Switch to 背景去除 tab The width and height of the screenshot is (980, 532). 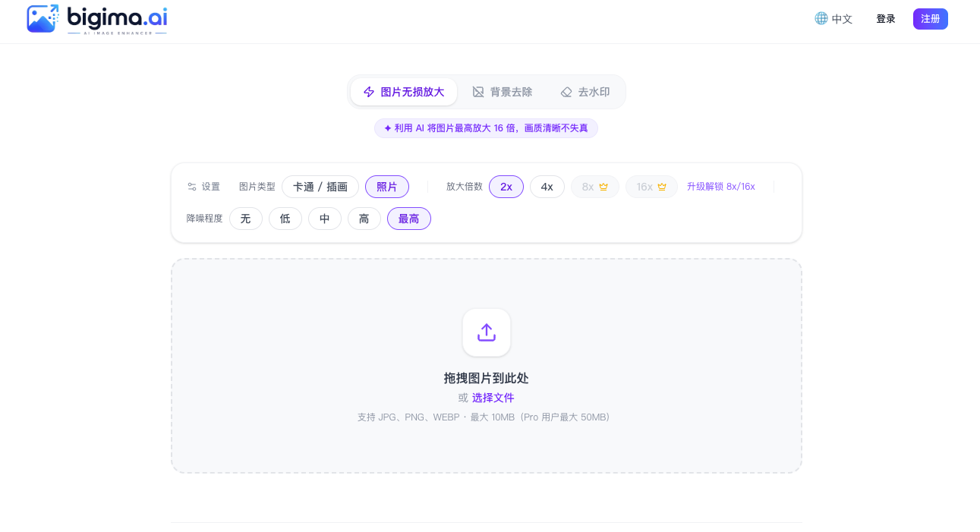tap(503, 92)
